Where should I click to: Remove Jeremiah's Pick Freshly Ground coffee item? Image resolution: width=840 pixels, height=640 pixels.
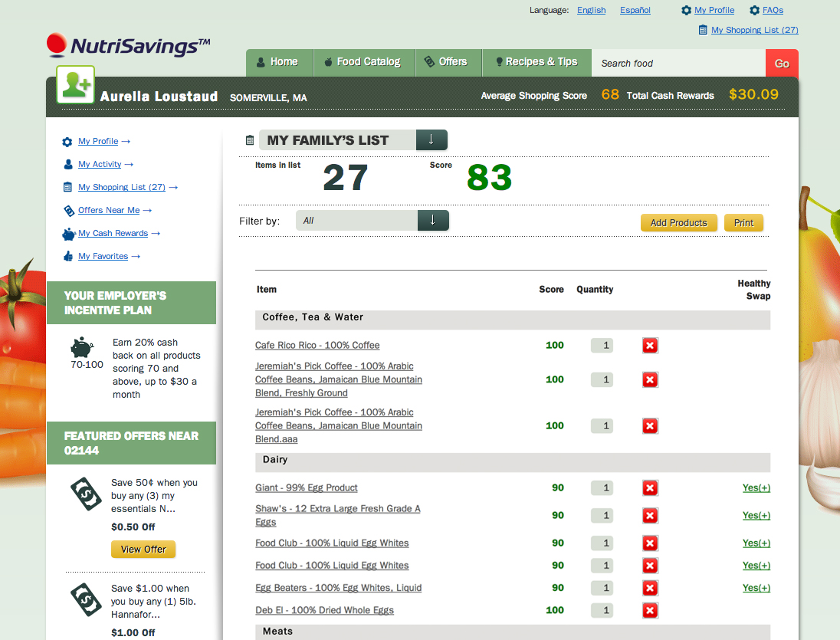tap(650, 379)
